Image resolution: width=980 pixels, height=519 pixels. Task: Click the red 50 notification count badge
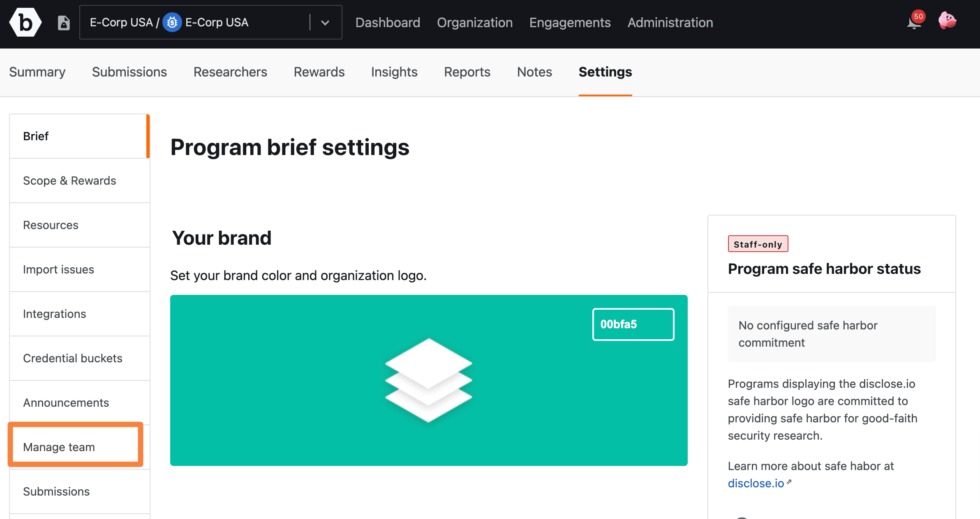(918, 16)
